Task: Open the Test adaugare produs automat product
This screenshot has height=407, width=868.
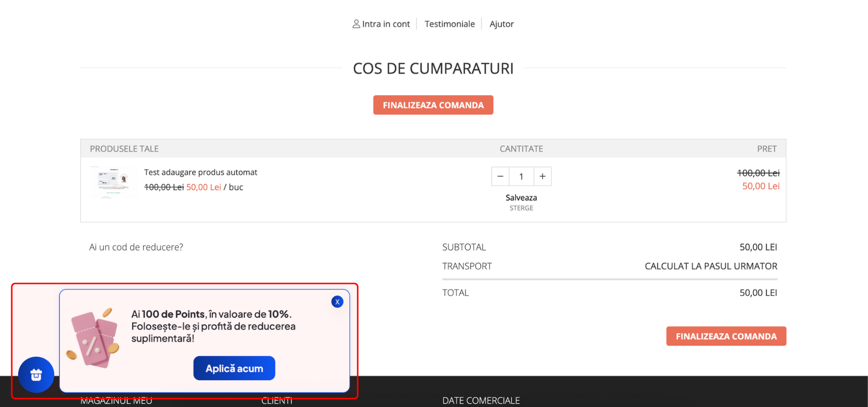Action: [200, 172]
